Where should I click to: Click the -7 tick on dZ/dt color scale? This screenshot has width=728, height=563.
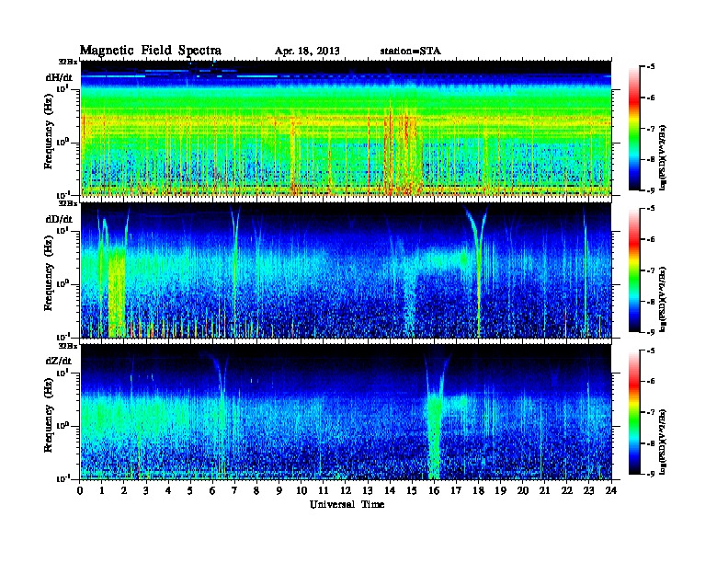[651, 412]
